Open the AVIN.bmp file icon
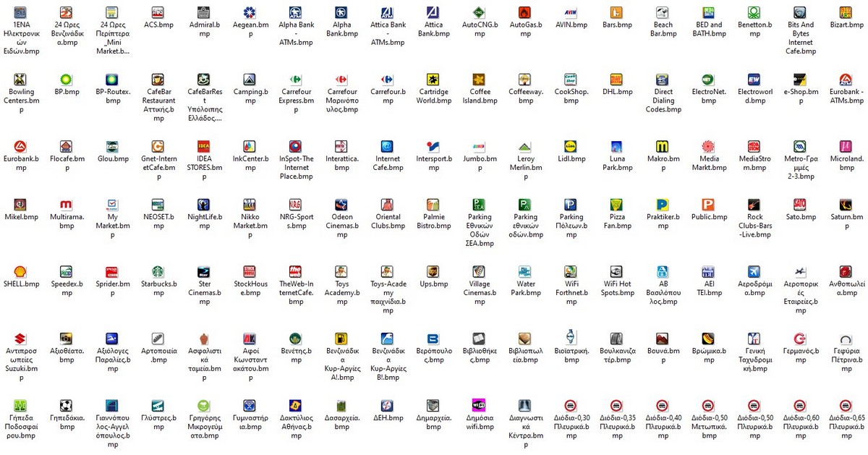Image resolution: width=868 pixels, height=455 pixels. click(571, 12)
